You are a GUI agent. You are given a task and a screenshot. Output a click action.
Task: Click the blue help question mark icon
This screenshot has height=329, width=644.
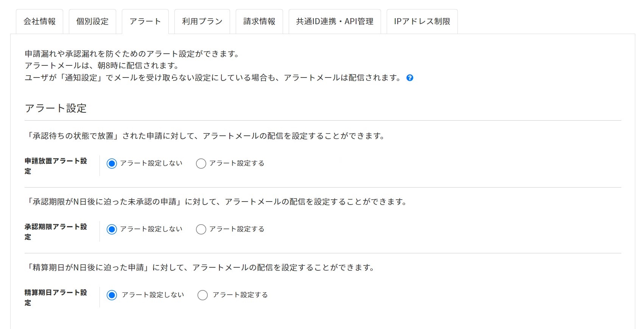[410, 78]
